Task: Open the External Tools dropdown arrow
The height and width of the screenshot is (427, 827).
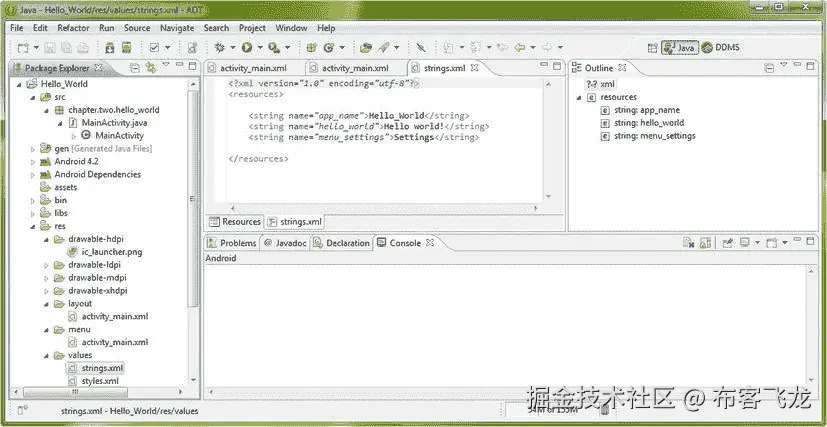Action: [287, 48]
